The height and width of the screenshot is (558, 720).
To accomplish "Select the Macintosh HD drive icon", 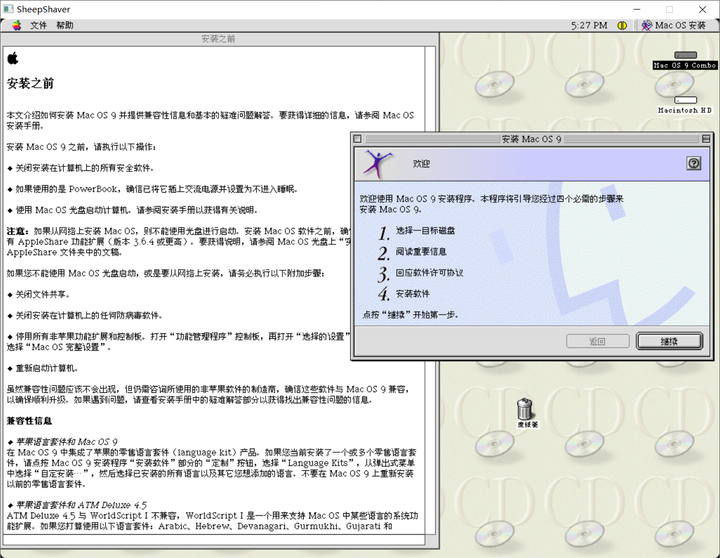I will tap(685, 105).
